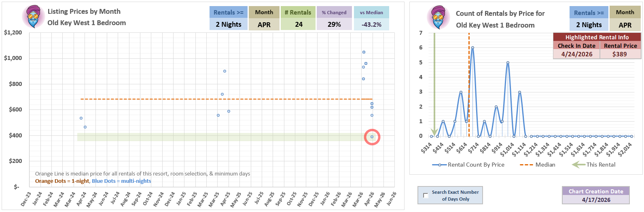Open the 2 Nights rentals selector on the left chart
The width and height of the screenshot is (644, 212).
coord(228,24)
